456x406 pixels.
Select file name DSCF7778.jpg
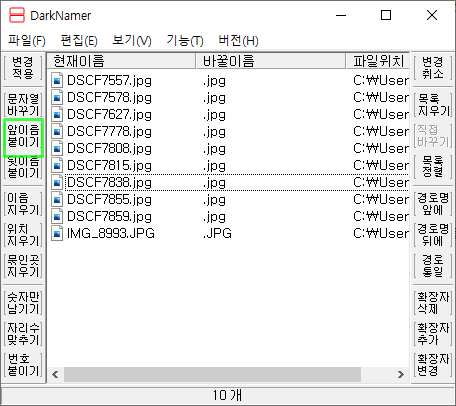click(x=109, y=132)
